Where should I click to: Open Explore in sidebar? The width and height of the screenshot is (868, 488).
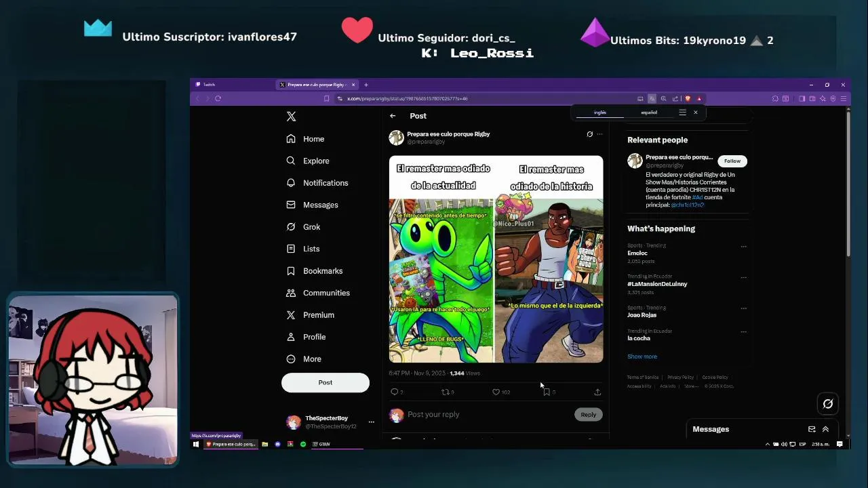click(307, 161)
